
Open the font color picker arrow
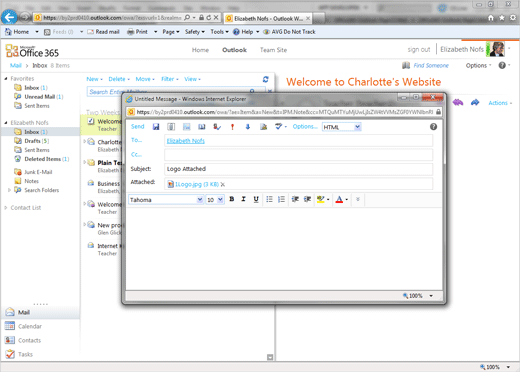(x=347, y=200)
